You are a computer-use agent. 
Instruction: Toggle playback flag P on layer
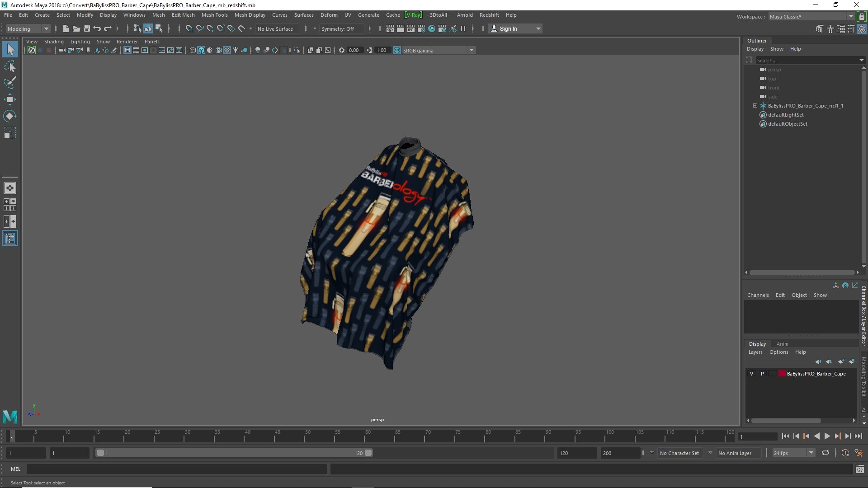click(x=762, y=374)
